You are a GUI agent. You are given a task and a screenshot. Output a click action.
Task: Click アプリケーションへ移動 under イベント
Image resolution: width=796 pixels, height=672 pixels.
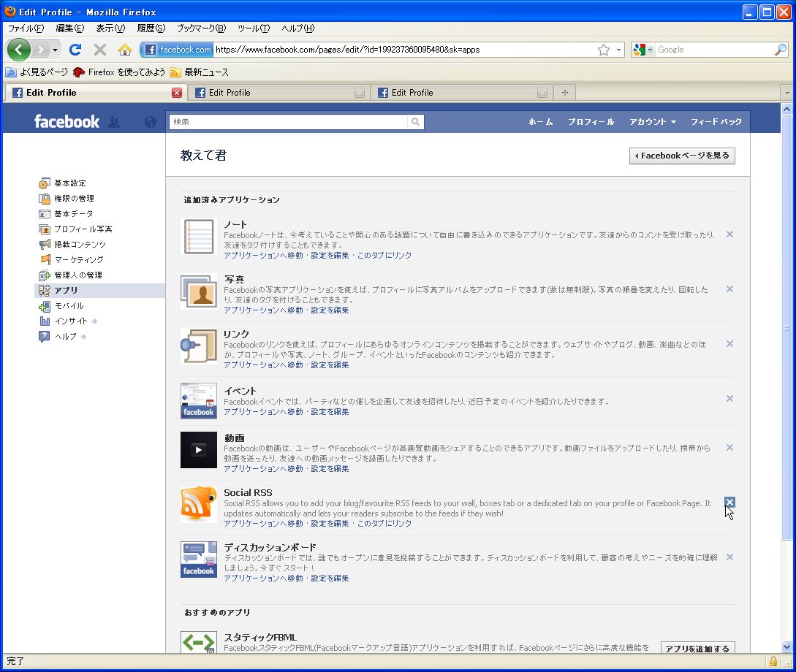tap(263, 412)
